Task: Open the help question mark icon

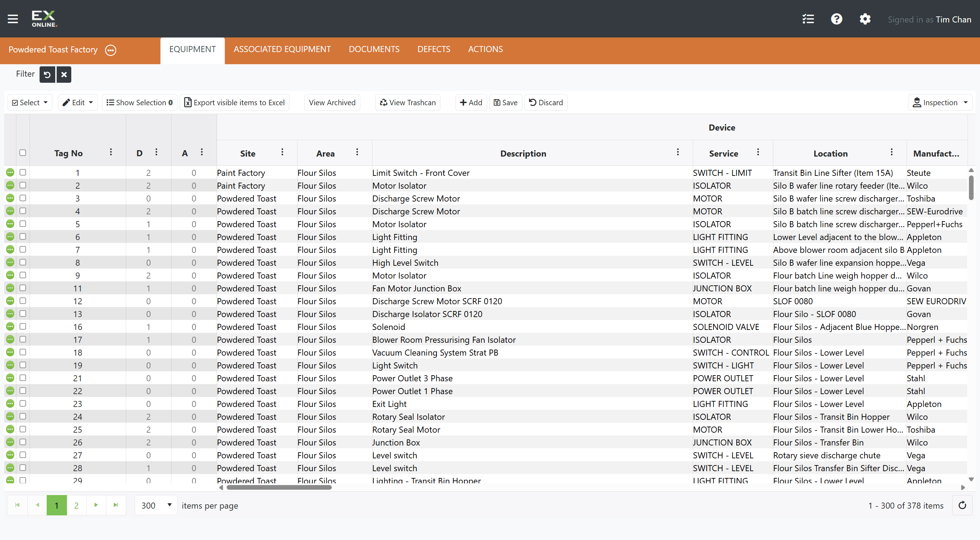Action: pos(837,19)
